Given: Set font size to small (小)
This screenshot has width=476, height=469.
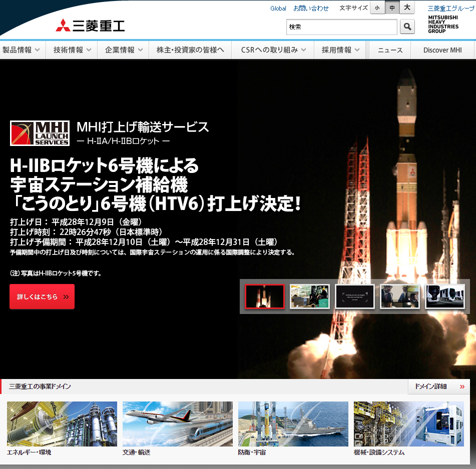Looking at the screenshot, I should click(377, 8).
